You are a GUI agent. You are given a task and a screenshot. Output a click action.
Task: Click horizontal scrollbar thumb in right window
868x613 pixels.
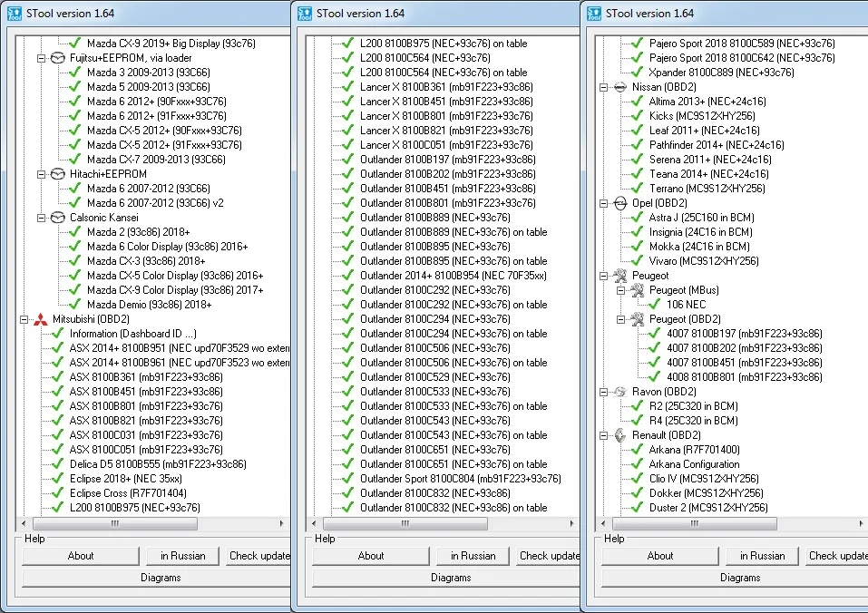(694, 523)
